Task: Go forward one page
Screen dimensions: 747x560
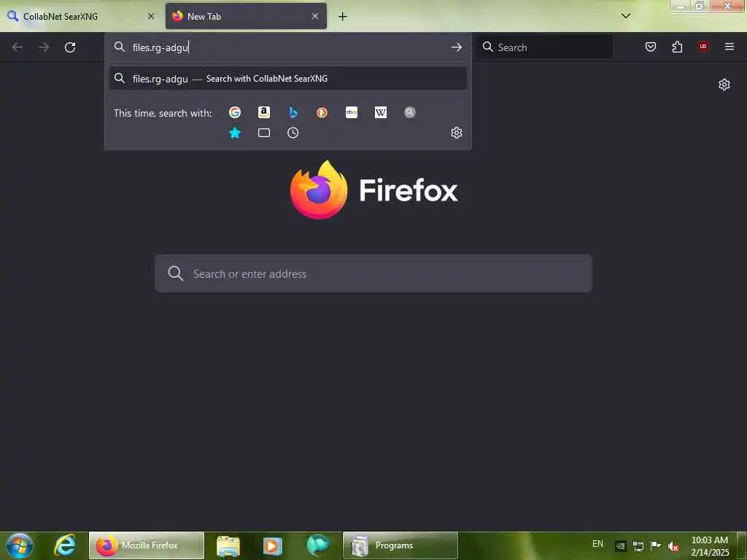Action: 44,47
